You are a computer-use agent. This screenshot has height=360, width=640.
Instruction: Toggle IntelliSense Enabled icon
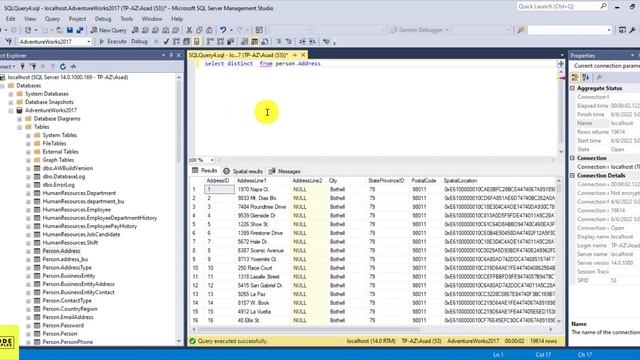pyautogui.click(x=197, y=42)
